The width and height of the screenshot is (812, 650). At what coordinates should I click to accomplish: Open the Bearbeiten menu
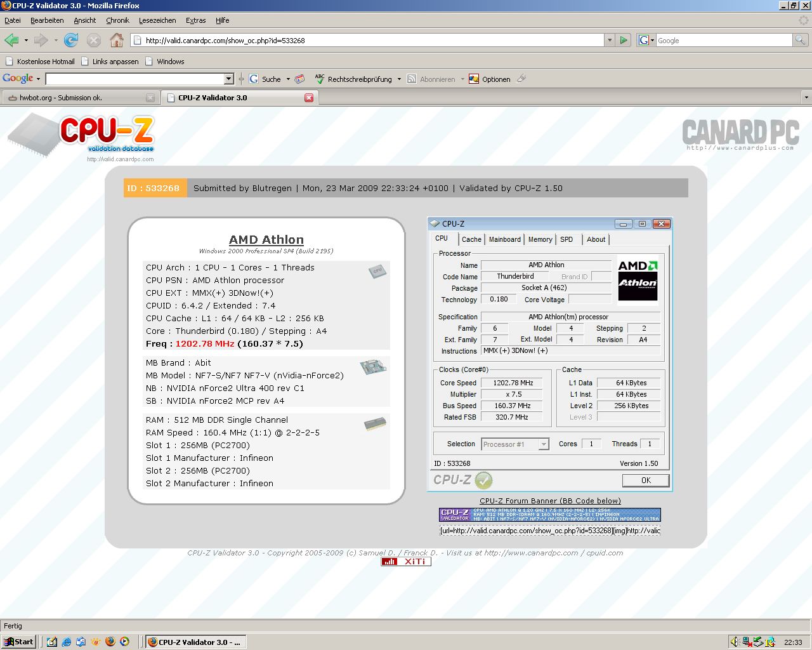pyautogui.click(x=47, y=20)
